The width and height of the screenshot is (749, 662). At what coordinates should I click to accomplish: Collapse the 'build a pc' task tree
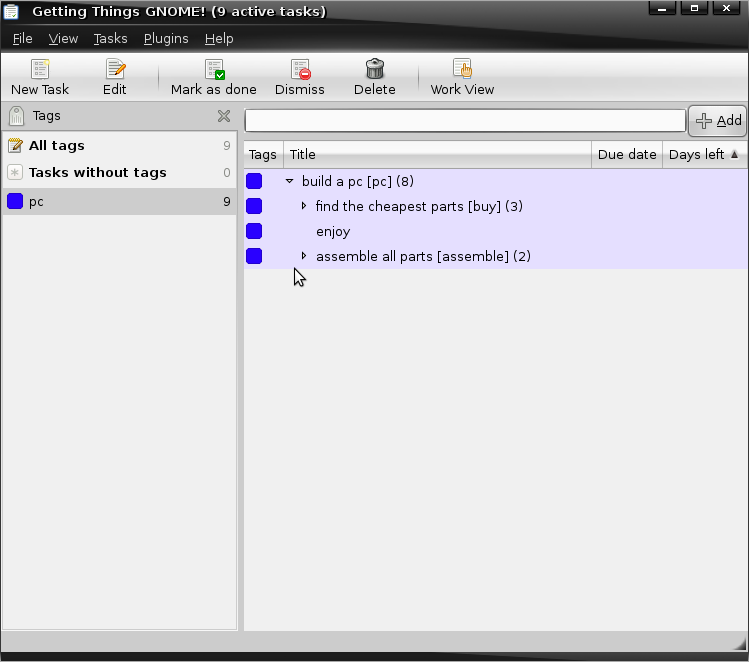(289, 181)
